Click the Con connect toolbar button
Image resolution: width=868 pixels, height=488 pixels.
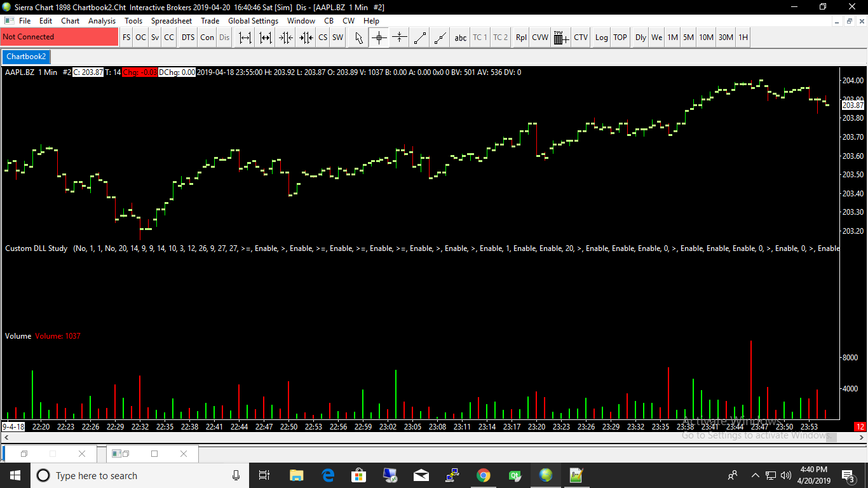tap(207, 37)
